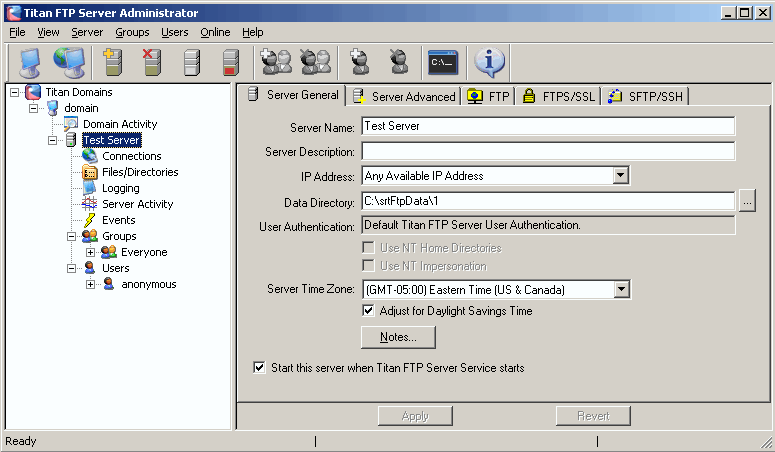Screen dimensions: 775x452
Task: Click the Everyone group icon
Action: pos(109,252)
